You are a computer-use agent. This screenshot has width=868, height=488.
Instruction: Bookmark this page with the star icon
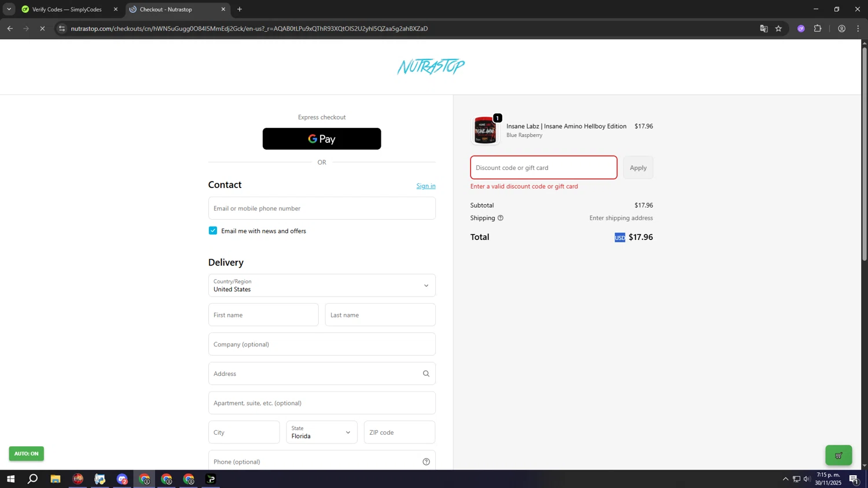779,28
